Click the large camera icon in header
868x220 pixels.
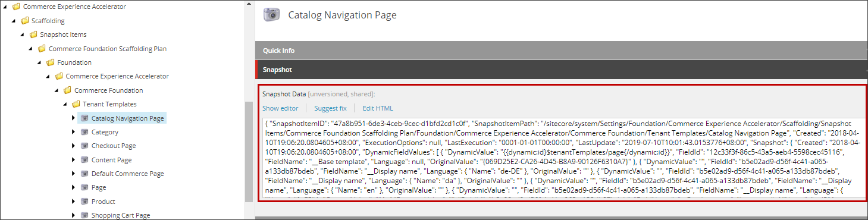pos(272,15)
